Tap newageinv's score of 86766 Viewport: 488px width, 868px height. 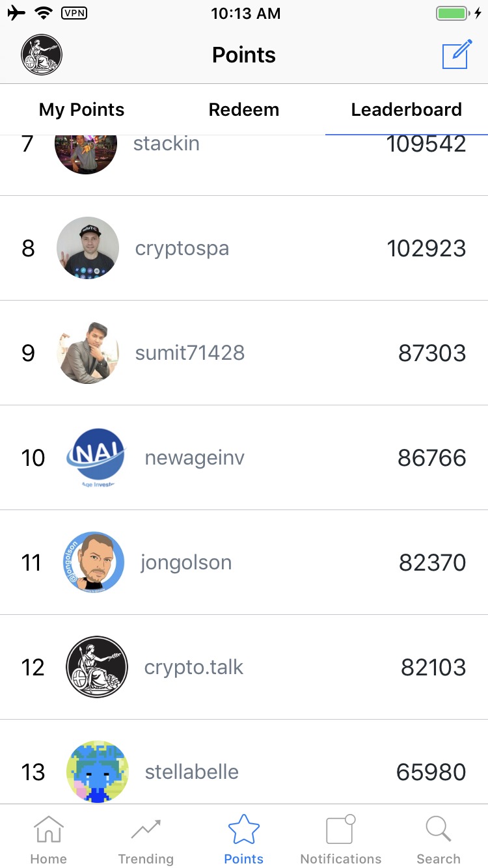pos(432,458)
